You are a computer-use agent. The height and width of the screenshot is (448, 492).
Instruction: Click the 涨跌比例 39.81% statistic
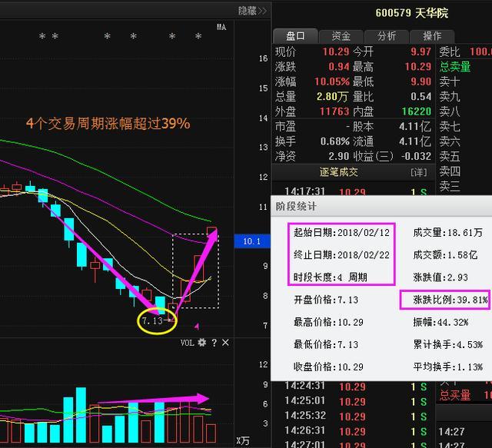[x=445, y=300]
